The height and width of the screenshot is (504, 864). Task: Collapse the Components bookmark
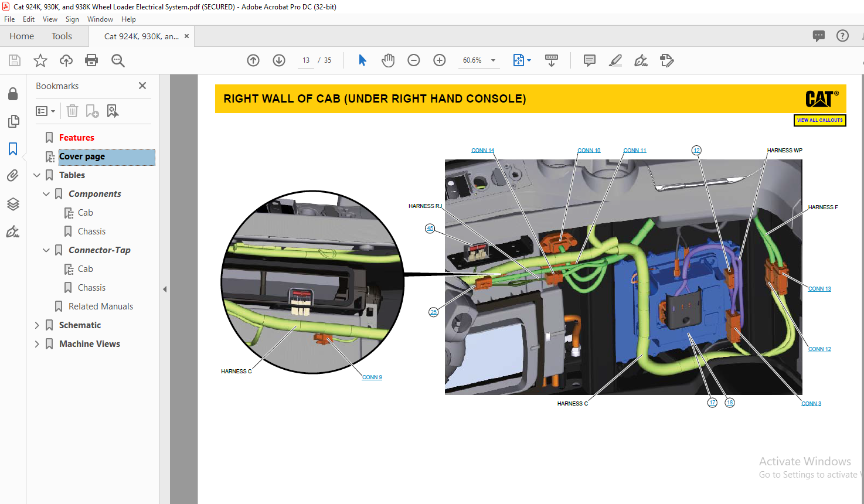[46, 194]
